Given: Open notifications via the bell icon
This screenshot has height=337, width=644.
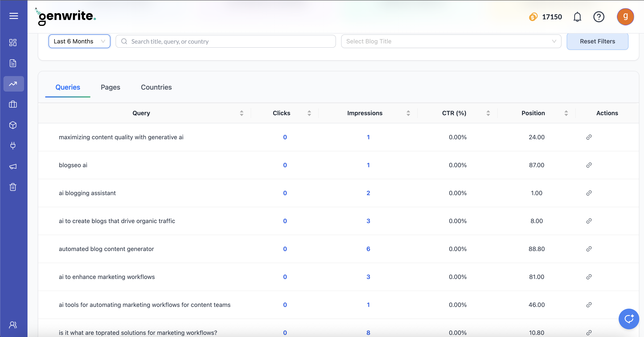Looking at the screenshot, I should pos(577,17).
